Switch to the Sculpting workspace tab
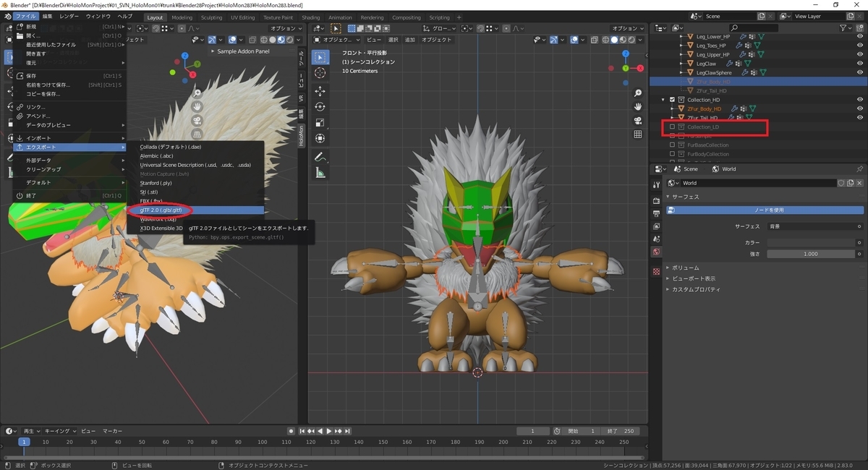Viewport: 868px width, 470px height. pyautogui.click(x=211, y=17)
